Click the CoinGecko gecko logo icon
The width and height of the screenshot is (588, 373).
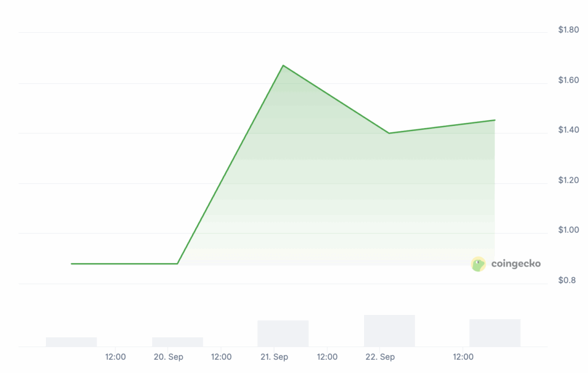[x=478, y=264]
